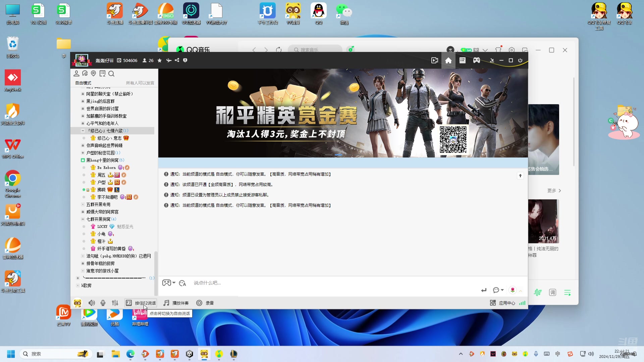Screen dimensions: 644x362
Task: Open the video live icon in the header
Action: 435,60
